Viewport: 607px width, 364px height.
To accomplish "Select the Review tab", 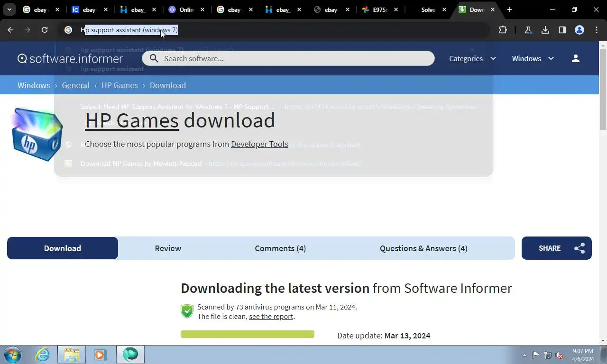I will pos(168,248).
